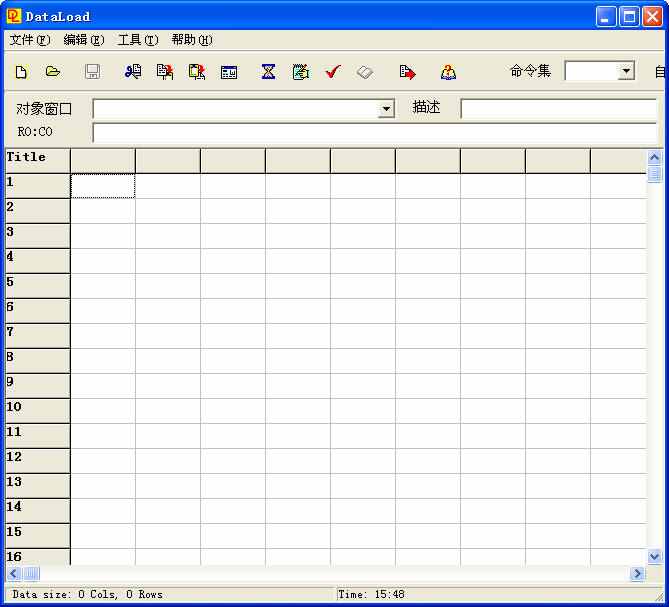
Task: Select row header 12
Action: point(38,460)
